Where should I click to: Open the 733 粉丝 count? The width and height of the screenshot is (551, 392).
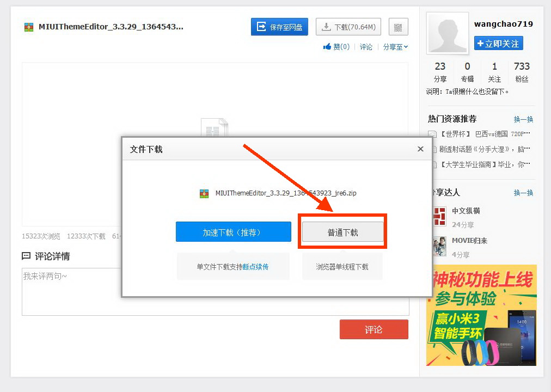pyautogui.click(x=522, y=72)
